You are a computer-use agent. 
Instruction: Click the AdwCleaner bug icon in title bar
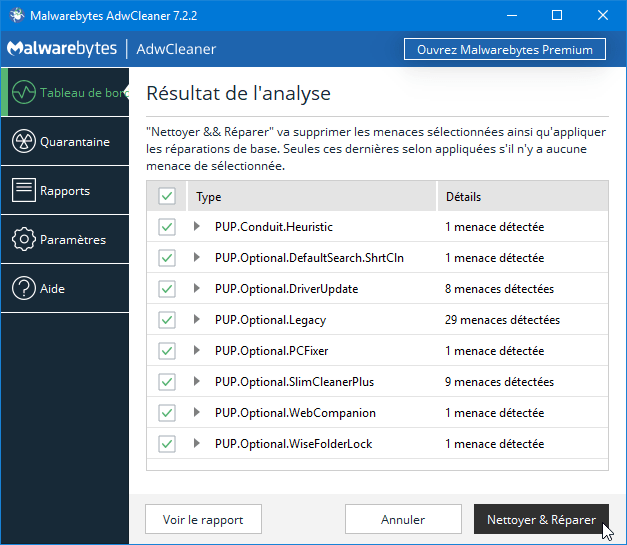[x=16, y=15]
